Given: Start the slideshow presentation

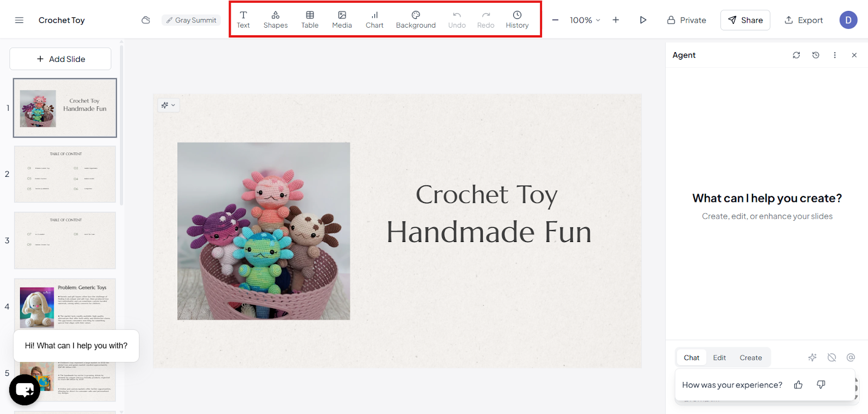Looking at the screenshot, I should [x=643, y=20].
